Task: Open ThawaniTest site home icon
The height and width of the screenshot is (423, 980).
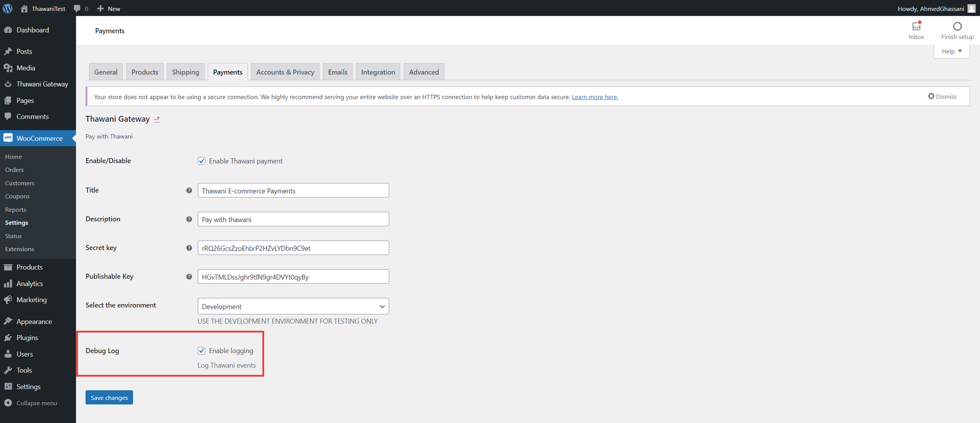Action: point(24,8)
